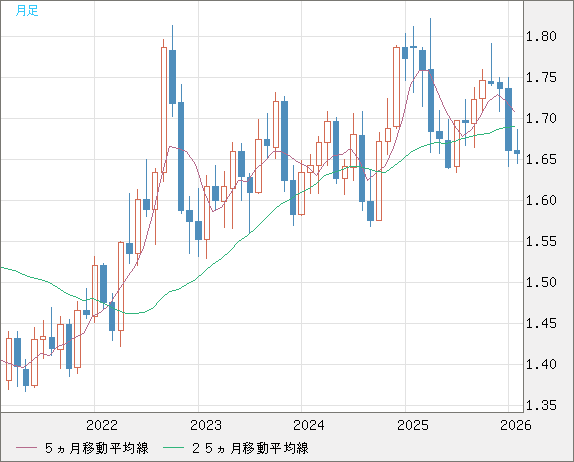Click the 1.80 price axis label
Viewport: 574px width, 462px height.
(541, 36)
